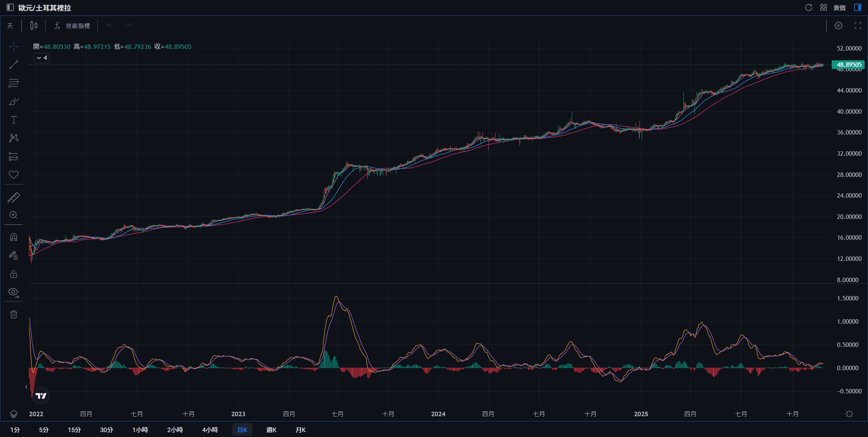Toggle magnet mode on

(13, 237)
